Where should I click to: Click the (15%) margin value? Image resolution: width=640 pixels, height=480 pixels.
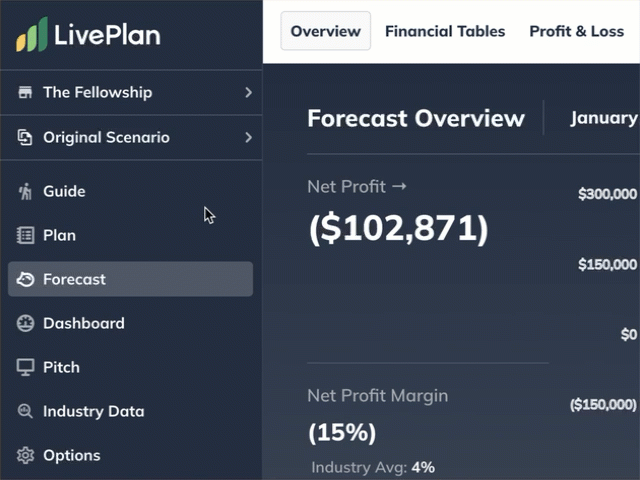(x=342, y=432)
